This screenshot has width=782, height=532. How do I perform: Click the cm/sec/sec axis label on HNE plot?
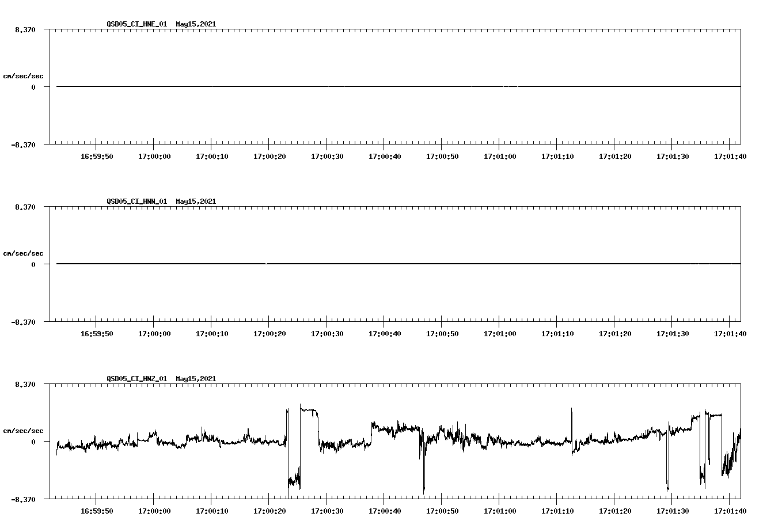pyautogui.click(x=24, y=75)
